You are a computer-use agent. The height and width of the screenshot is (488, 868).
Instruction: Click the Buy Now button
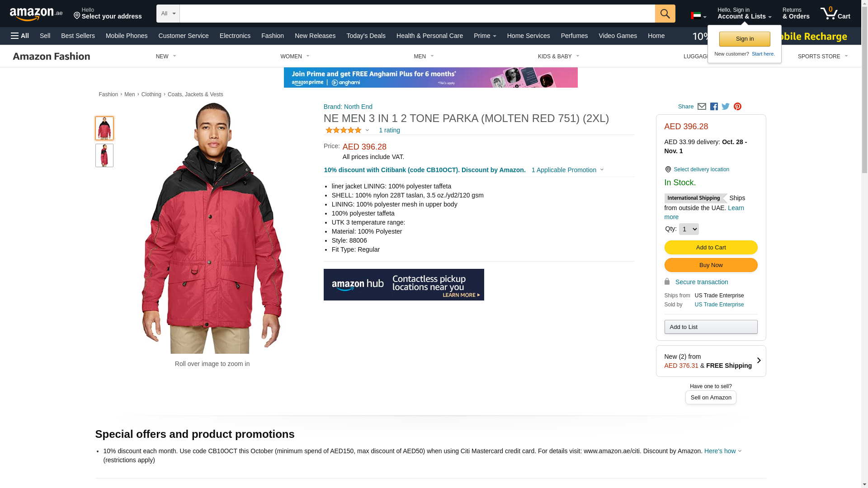pyautogui.click(x=711, y=265)
